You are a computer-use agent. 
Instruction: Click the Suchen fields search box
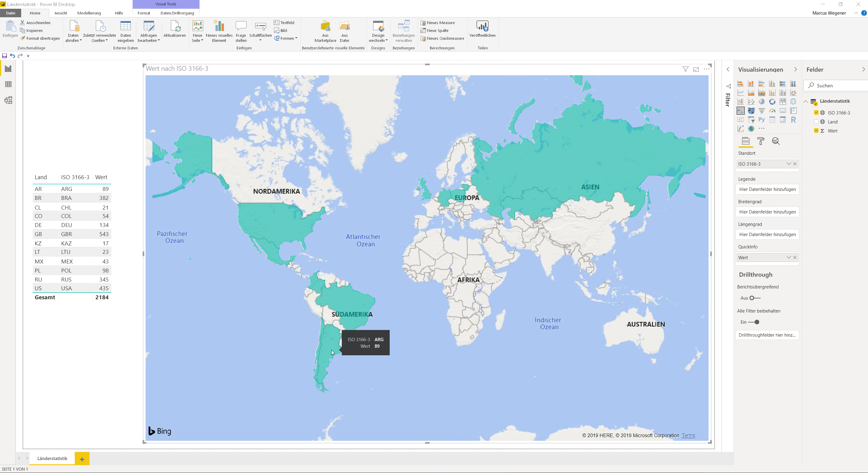coord(836,86)
